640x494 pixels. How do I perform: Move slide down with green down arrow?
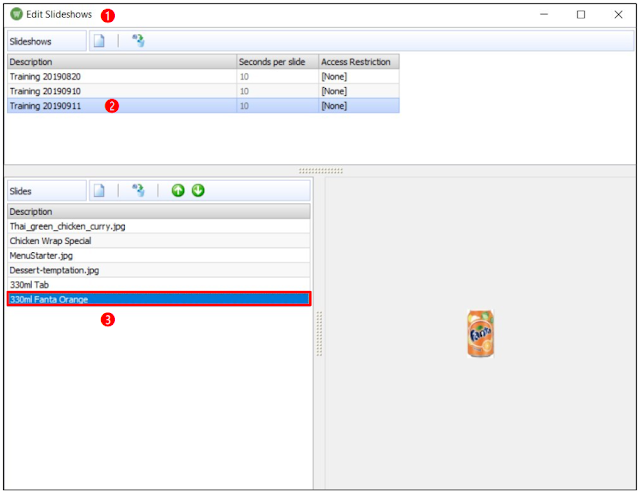point(198,190)
